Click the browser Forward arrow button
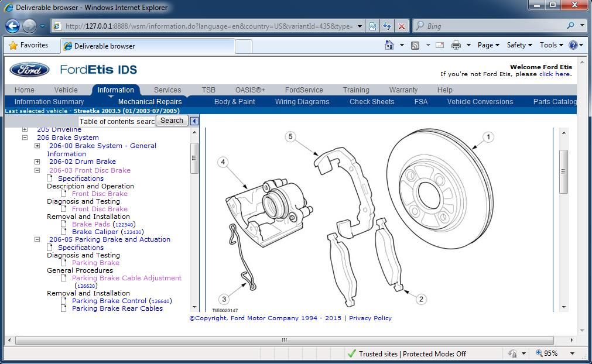The image size is (592, 364). [x=29, y=26]
